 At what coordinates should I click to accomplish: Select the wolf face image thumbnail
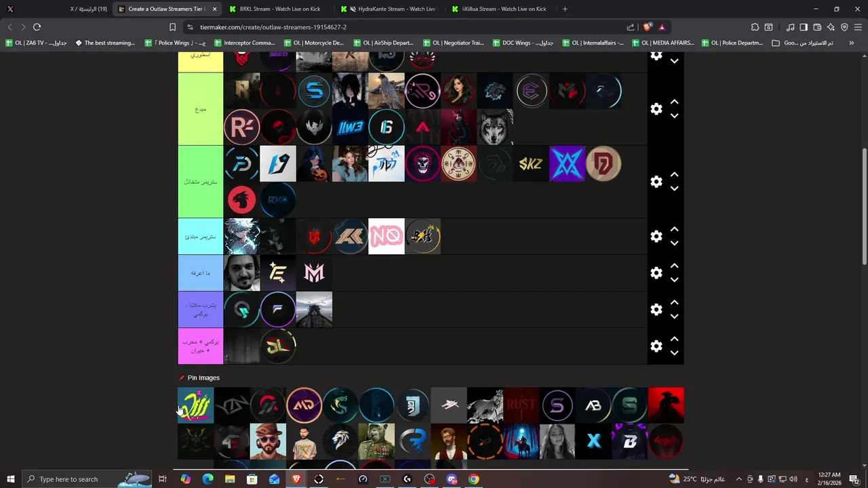[x=495, y=127]
